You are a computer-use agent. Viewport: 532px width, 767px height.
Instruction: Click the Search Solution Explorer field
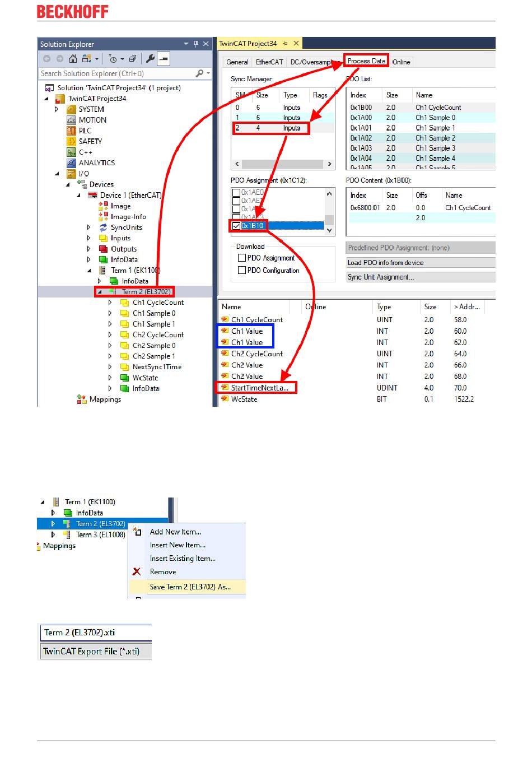[x=116, y=73]
